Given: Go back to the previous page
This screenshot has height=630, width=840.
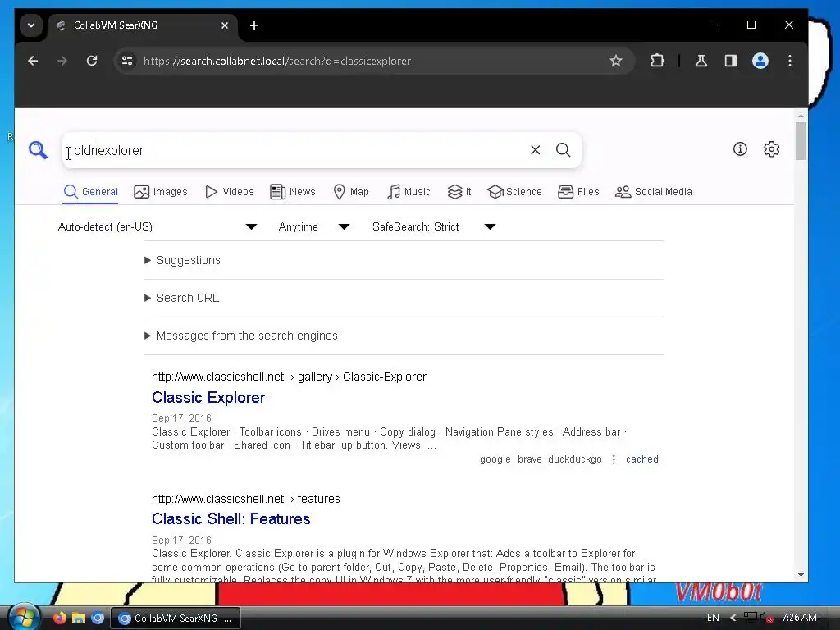Looking at the screenshot, I should click(x=33, y=61).
